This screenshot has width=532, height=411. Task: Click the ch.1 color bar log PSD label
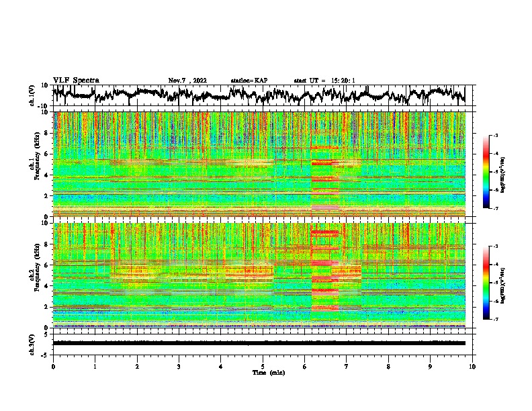pyautogui.click(x=503, y=175)
